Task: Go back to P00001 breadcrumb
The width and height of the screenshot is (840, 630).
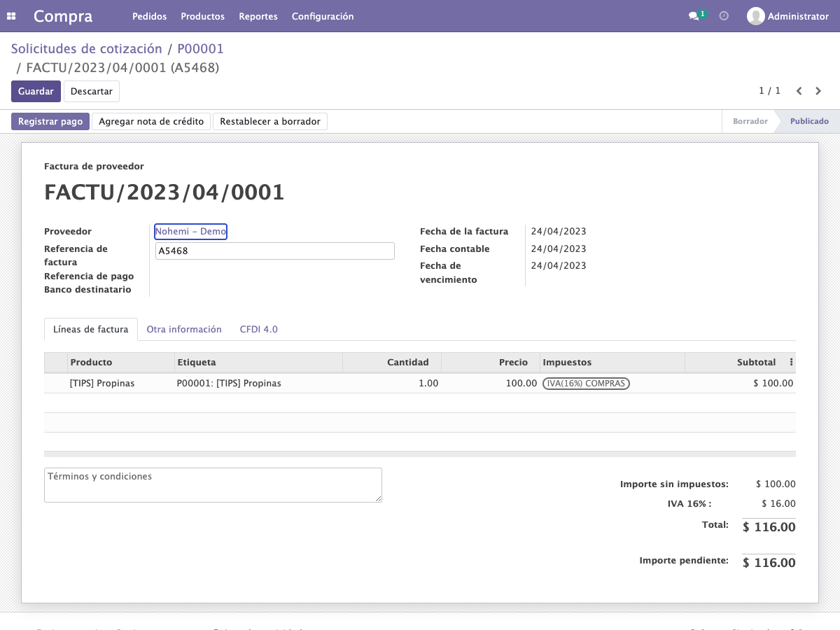Action: tap(200, 49)
